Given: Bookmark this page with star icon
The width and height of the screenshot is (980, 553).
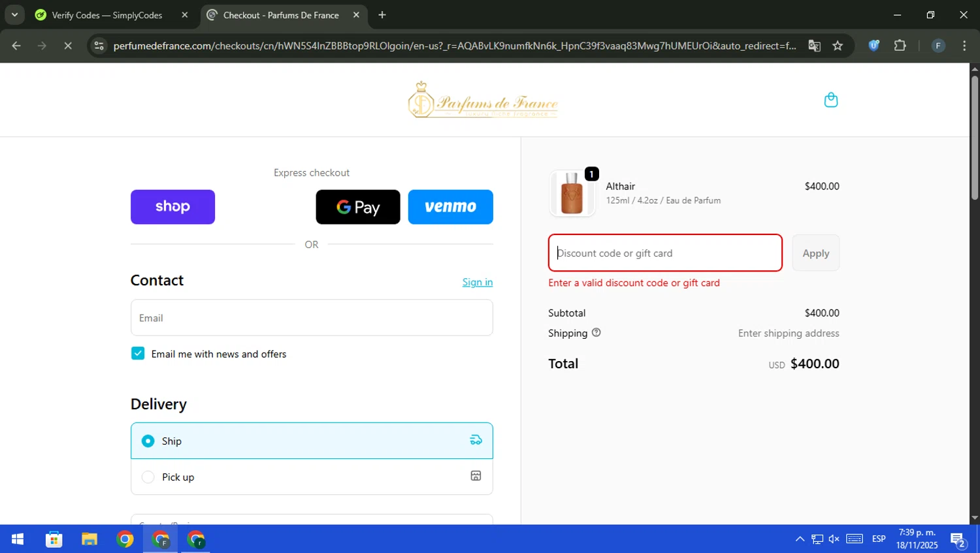Looking at the screenshot, I should pos(838,46).
